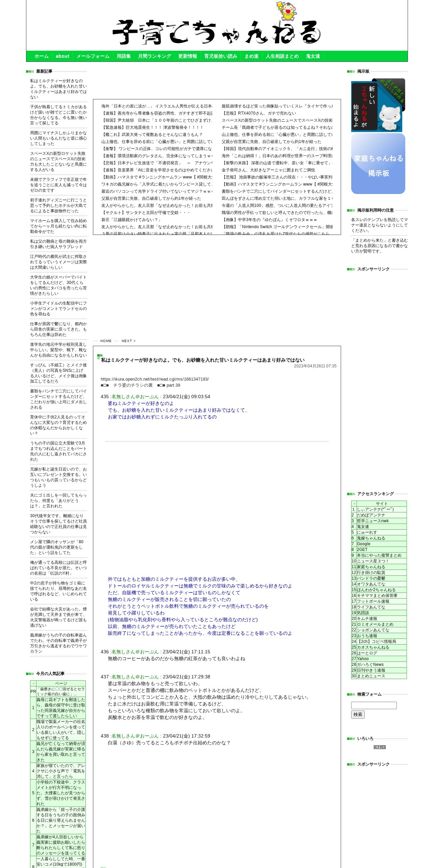Open ranking site キムチ速報
The width and height of the screenshot is (434, 868).
[367, 619]
